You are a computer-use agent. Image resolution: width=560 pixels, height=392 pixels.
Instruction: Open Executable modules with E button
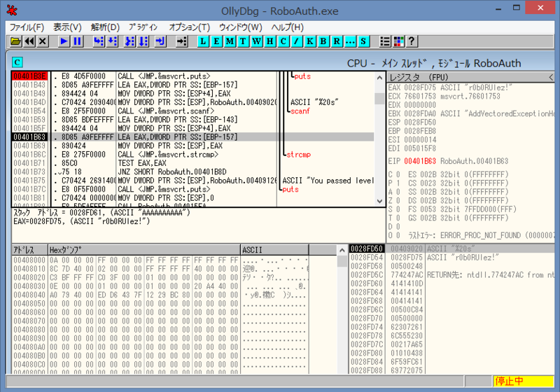click(x=216, y=41)
